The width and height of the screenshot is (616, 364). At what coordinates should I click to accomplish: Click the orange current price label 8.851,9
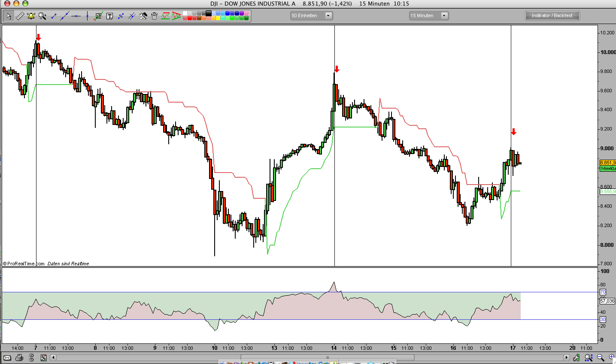[607, 163]
